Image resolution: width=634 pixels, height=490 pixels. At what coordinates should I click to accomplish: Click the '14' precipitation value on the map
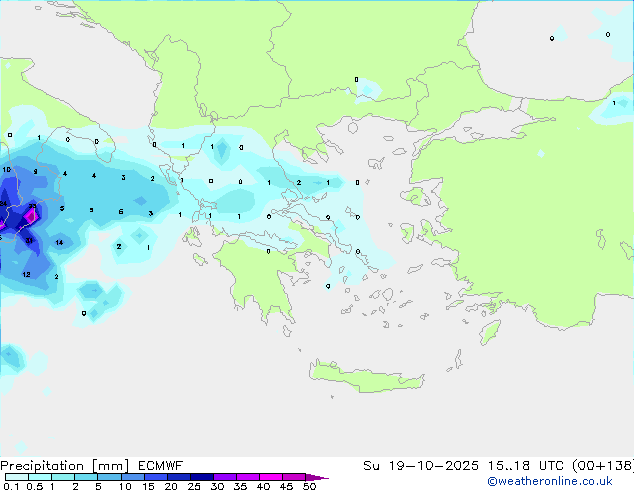[x=59, y=243]
